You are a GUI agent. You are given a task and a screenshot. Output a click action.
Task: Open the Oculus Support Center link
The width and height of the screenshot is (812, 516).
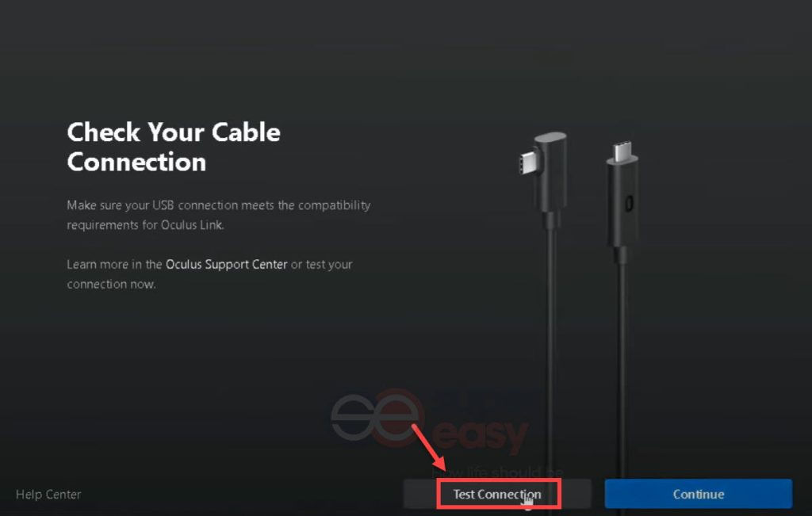(x=226, y=264)
